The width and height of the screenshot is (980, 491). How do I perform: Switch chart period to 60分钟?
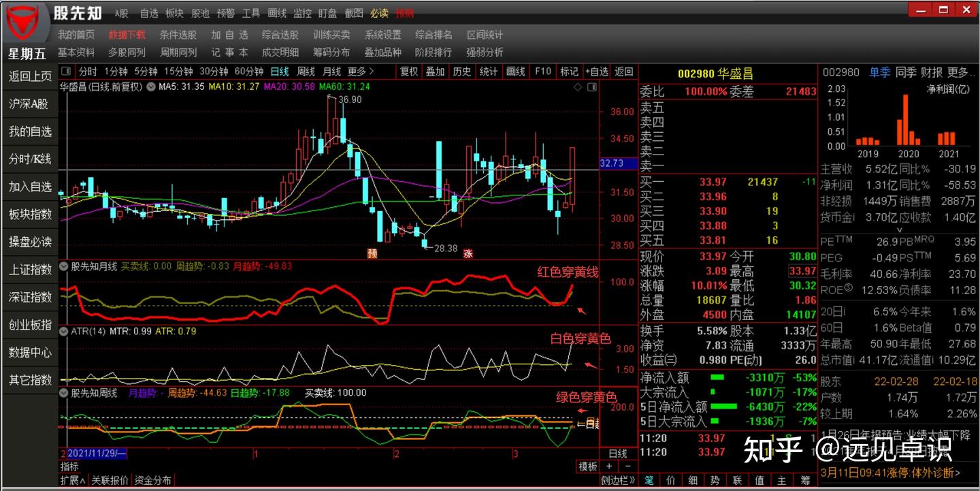pos(249,71)
